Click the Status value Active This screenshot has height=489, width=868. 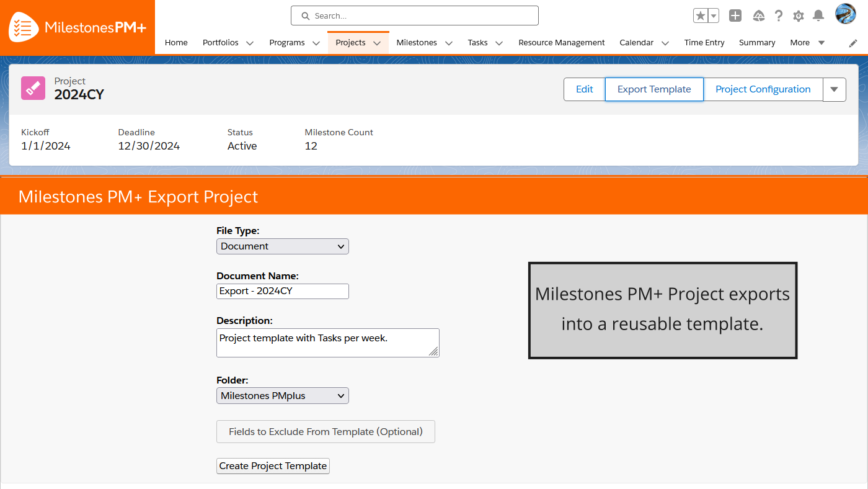click(x=242, y=146)
